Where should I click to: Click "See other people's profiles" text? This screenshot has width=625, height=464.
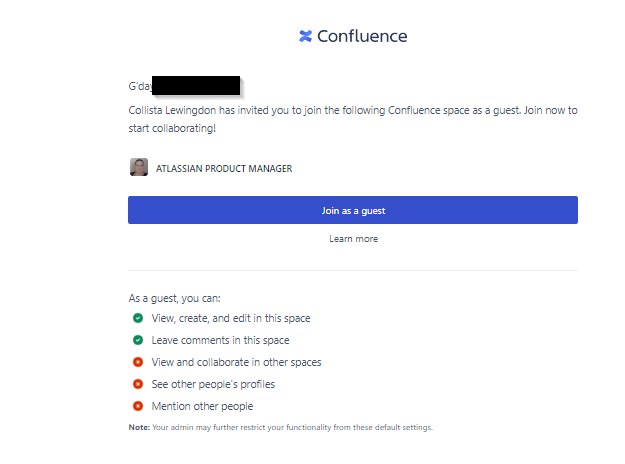pos(213,384)
